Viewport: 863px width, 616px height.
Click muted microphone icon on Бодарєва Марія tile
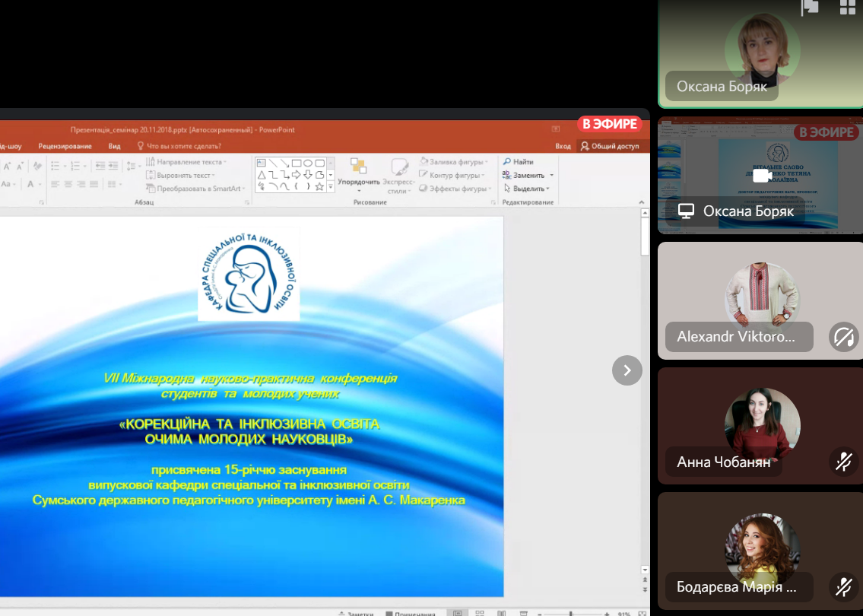(842, 586)
